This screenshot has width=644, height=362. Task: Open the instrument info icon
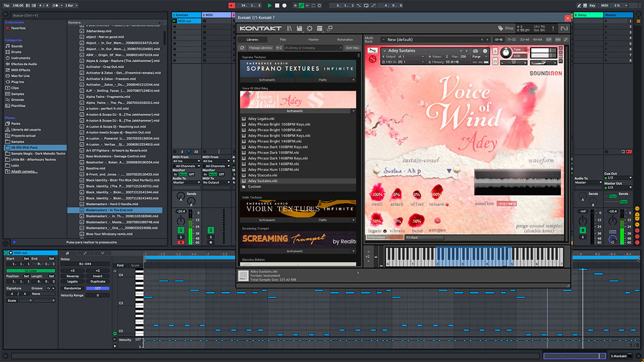point(485,51)
